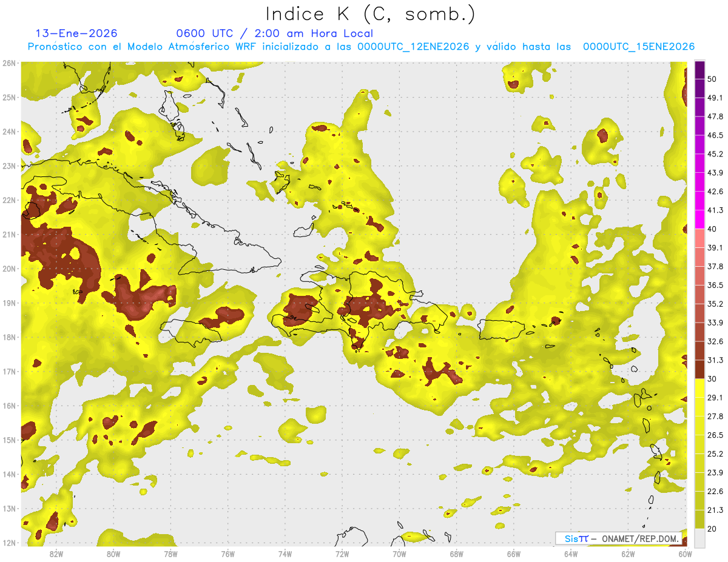Click the colorbar value 30

tap(713, 379)
